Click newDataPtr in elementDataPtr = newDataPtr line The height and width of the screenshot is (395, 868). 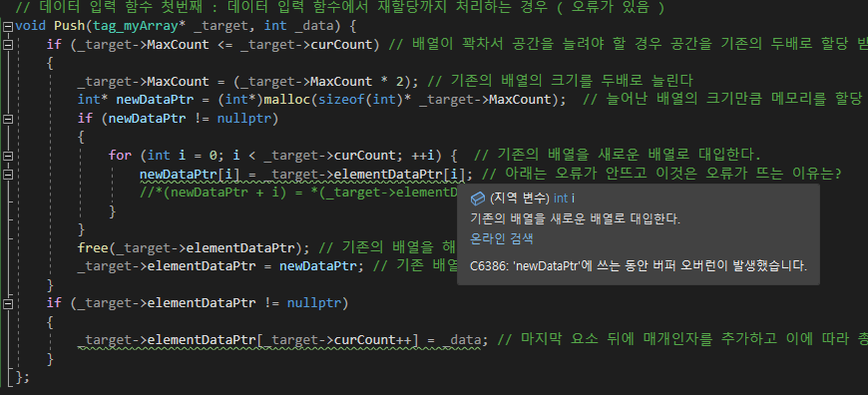[317, 266]
